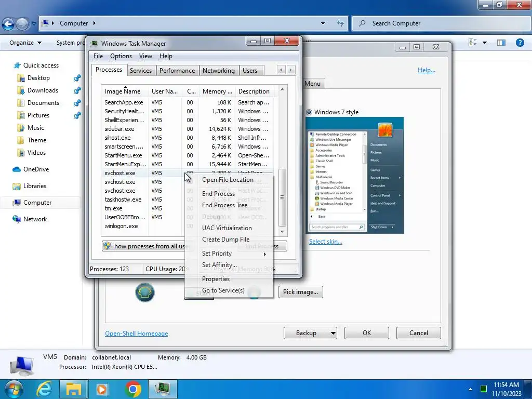Click Show processes from all users button
Image resolution: width=532 pixels, height=399 pixels.
(144, 246)
